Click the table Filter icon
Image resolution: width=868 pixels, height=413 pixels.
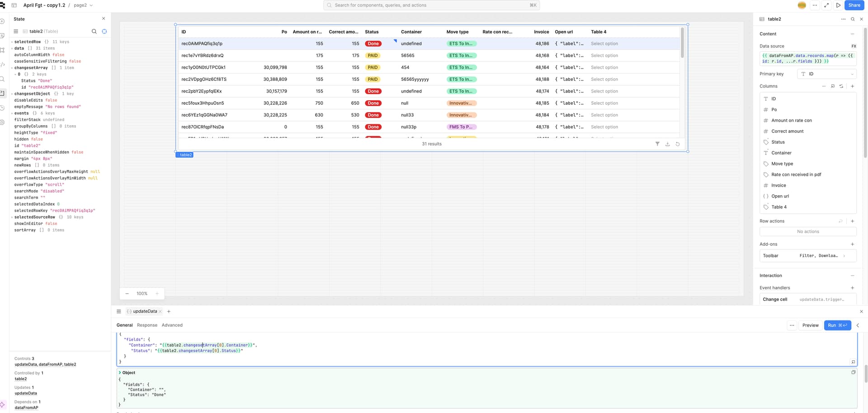point(657,144)
